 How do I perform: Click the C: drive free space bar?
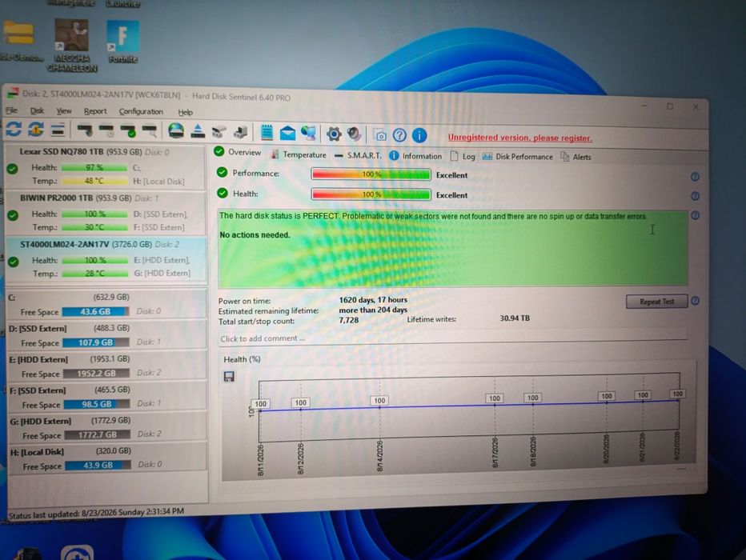click(x=95, y=312)
